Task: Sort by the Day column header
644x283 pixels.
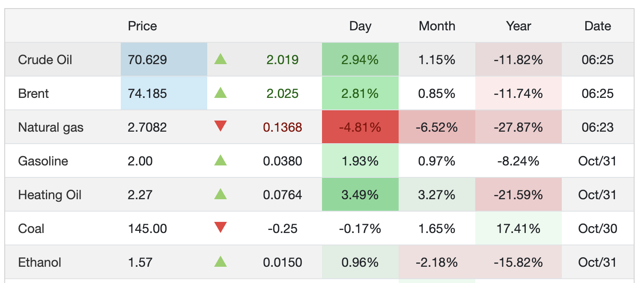Action: [360, 26]
